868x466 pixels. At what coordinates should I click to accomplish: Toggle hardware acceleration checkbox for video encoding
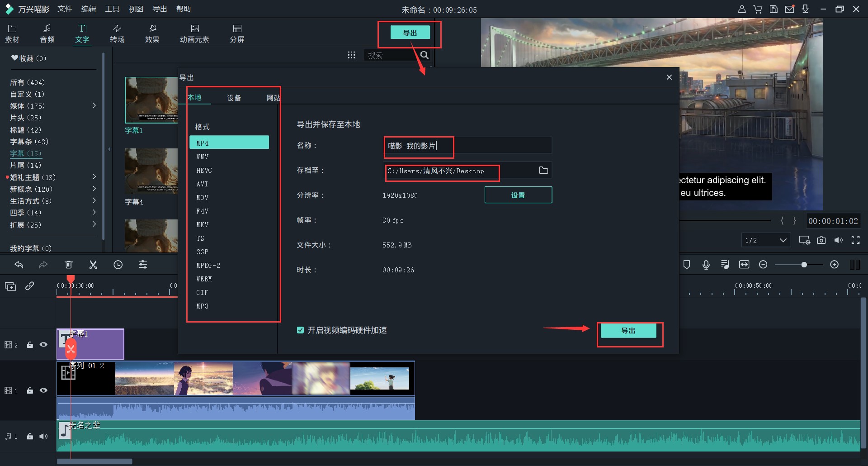(x=300, y=330)
